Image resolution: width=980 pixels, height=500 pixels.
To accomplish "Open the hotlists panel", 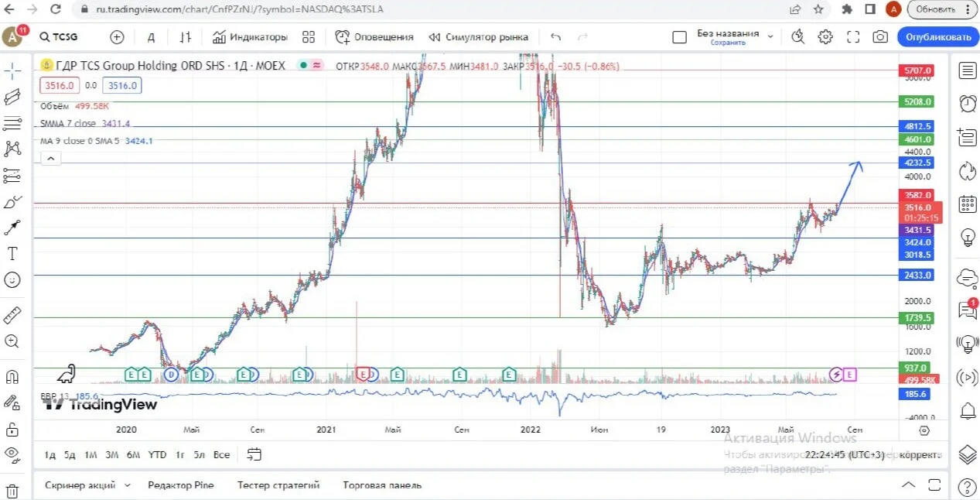I will (x=967, y=170).
